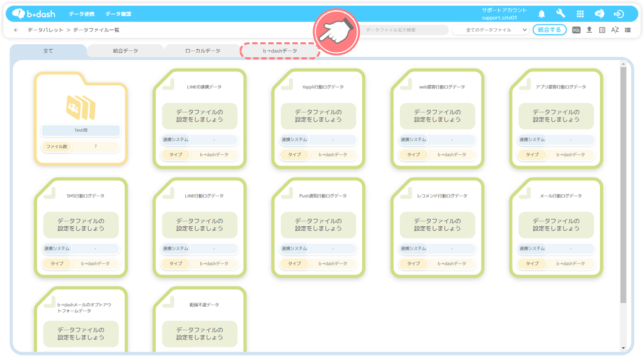Click the scrollbar up arrow
Screen dimensions: 644x362
click(623, 64)
